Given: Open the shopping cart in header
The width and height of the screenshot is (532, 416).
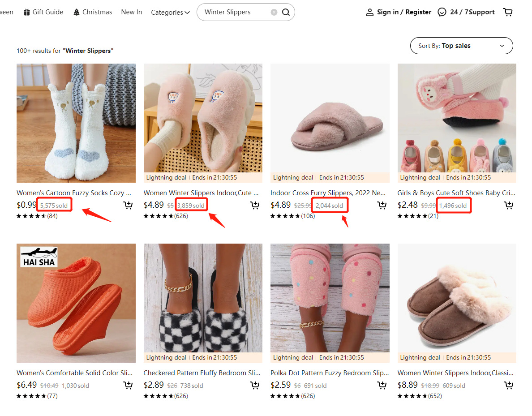Looking at the screenshot, I should coord(508,13).
